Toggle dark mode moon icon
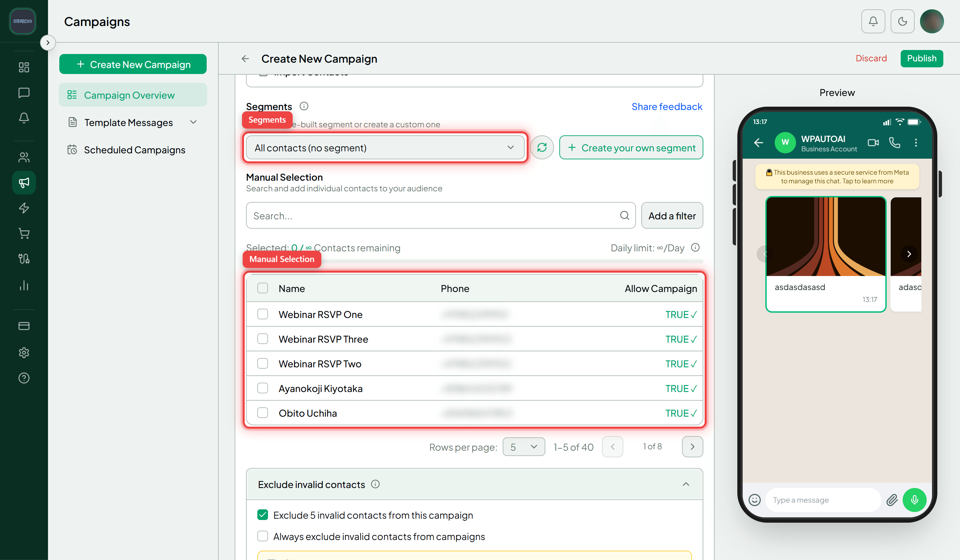Screen dimensions: 960x560 (x=902, y=21)
